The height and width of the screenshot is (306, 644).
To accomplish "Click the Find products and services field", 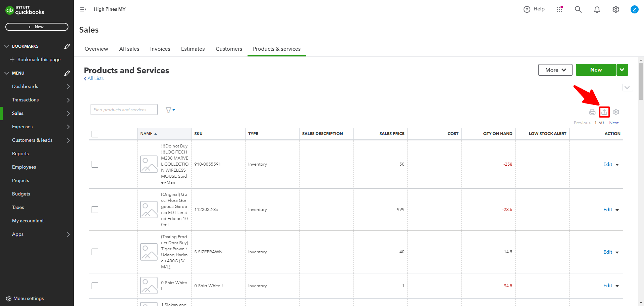I will coord(124,110).
